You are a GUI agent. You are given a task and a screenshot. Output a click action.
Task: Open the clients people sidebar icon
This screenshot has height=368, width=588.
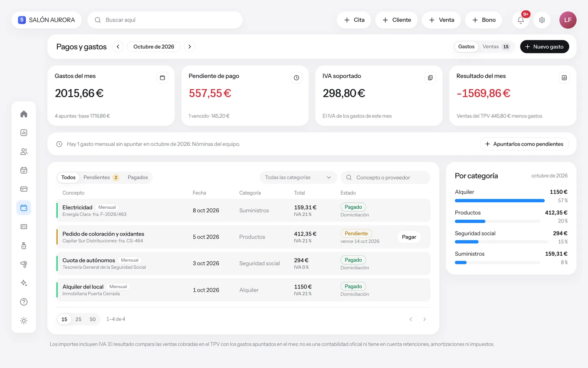pos(24,152)
